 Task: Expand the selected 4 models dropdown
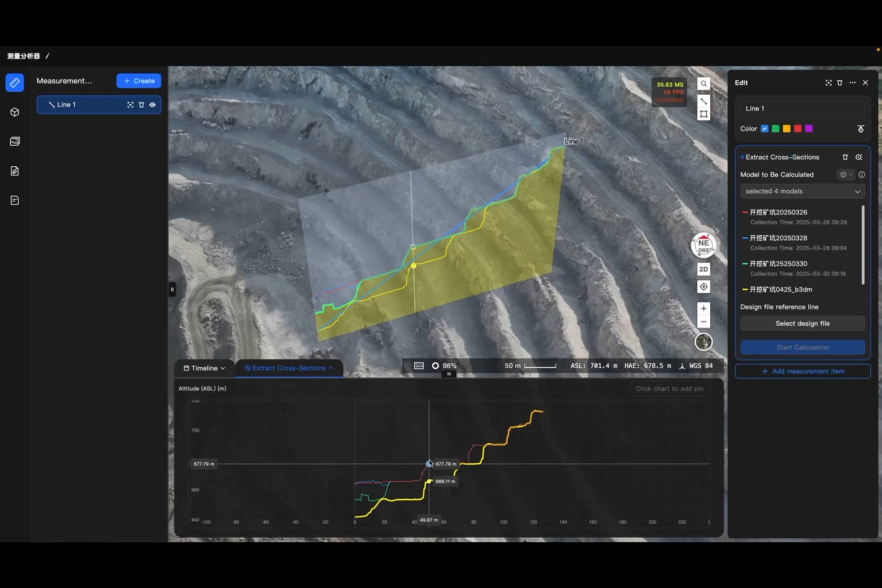click(x=802, y=192)
